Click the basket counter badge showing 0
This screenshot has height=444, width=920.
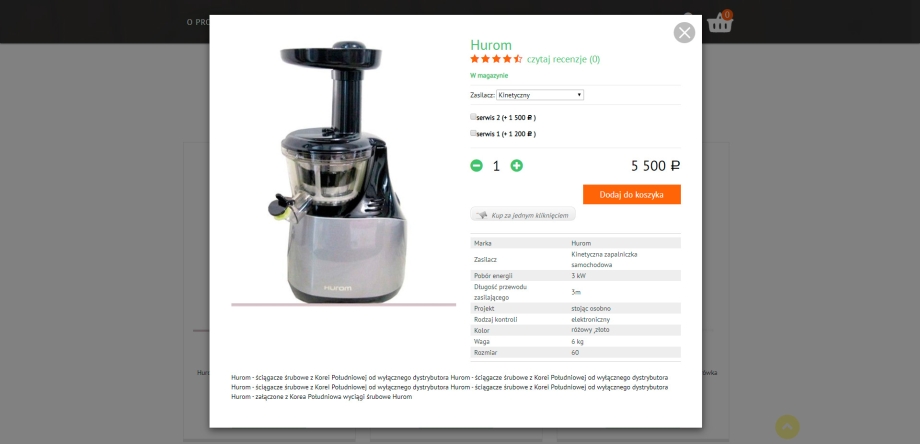click(x=728, y=15)
